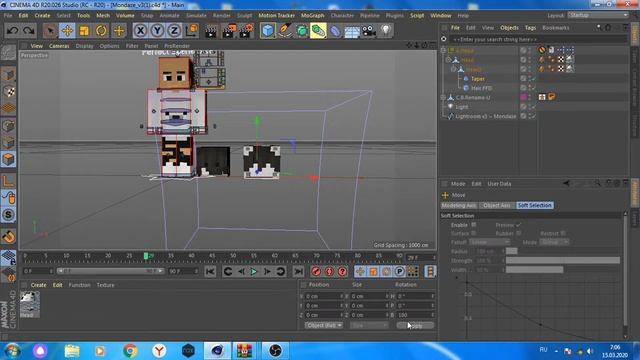Image resolution: width=640 pixels, height=360 pixels.
Task: Click the green Play Forward button
Action: point(253,271)
